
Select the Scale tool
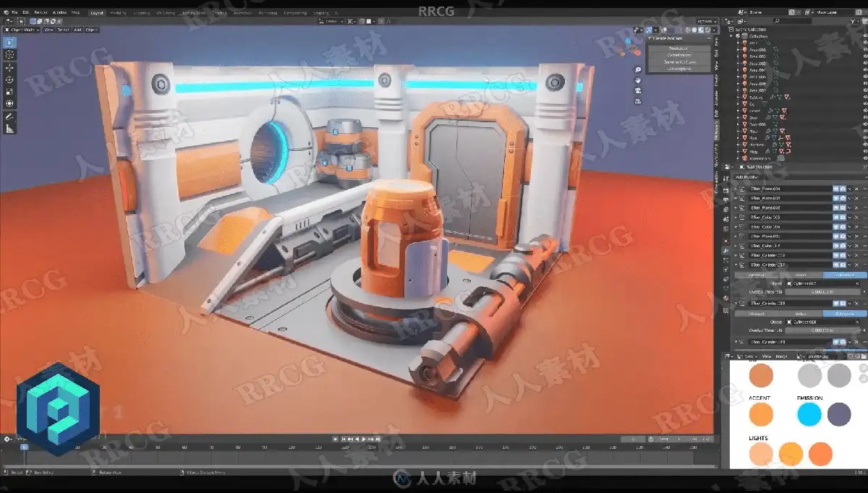9,92
